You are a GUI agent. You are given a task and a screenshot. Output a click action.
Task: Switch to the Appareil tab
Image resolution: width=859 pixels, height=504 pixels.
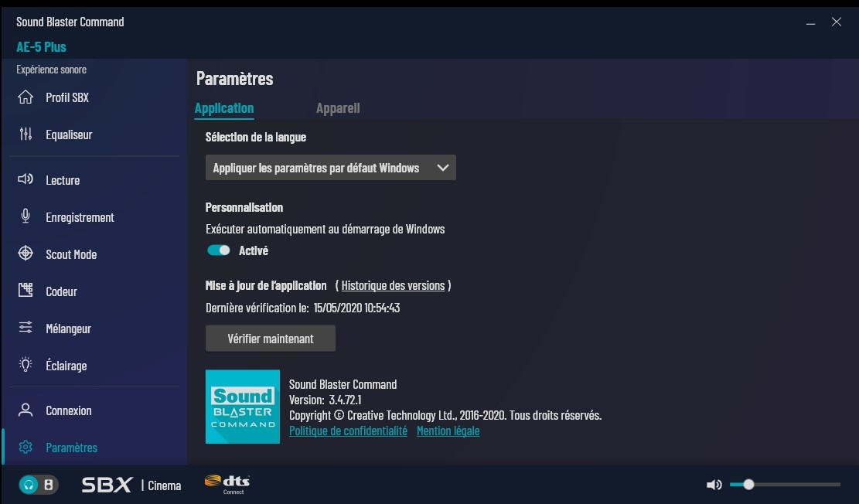tap(338, 108)
